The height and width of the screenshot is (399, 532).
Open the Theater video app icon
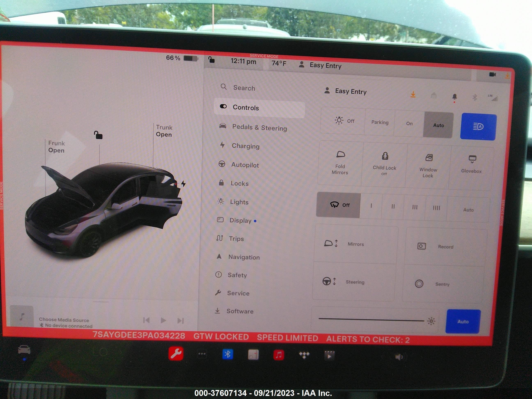[329, 355]
